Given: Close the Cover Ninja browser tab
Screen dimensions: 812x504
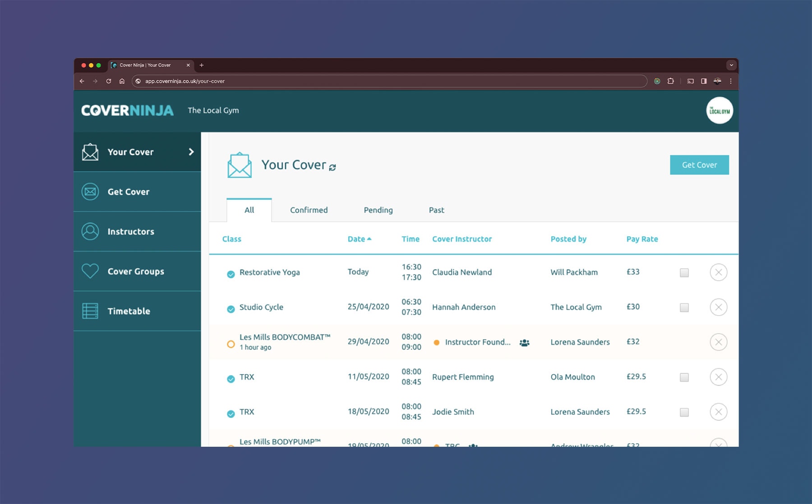Looking at the screenshot, I should (x=188, y=65).
